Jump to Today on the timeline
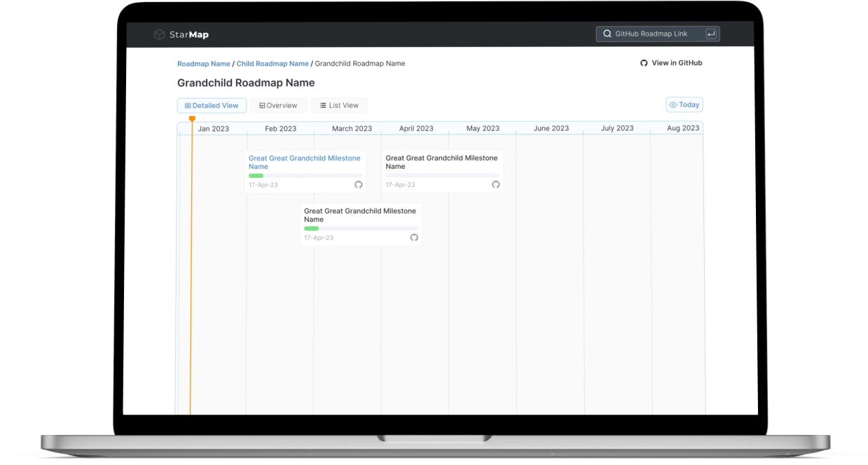This screenshot has height=465, width=868. point(684,105)
